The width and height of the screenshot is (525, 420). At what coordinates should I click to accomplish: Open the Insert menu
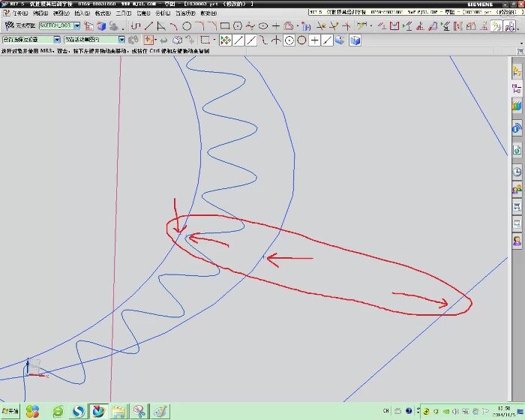82,13
